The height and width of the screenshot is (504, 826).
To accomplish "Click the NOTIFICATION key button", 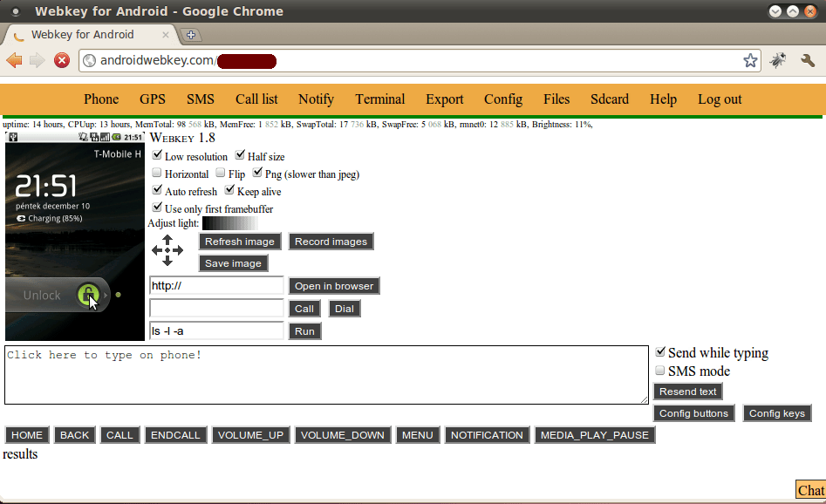I will click(487, 435).
